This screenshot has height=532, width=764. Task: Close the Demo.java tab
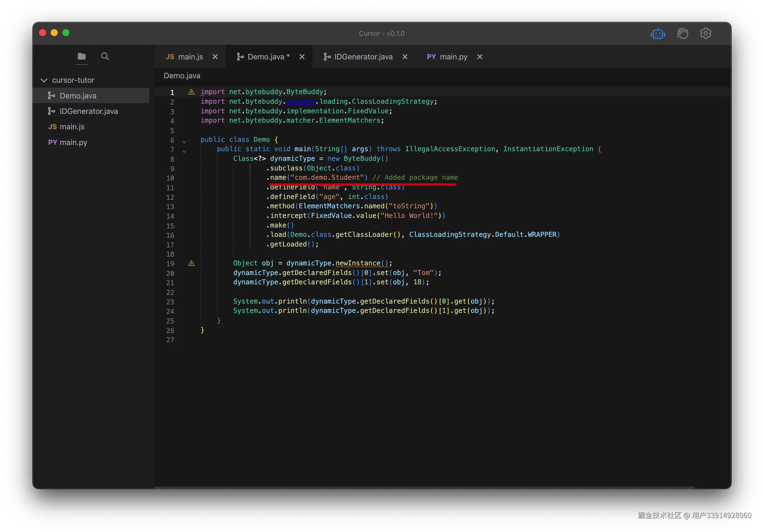(302, 57)
